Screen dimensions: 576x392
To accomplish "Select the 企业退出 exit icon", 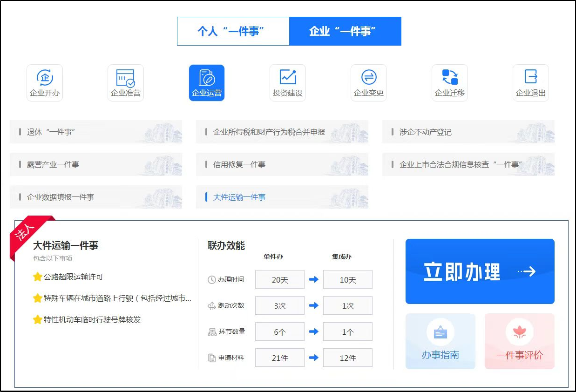I will point(531,82).
